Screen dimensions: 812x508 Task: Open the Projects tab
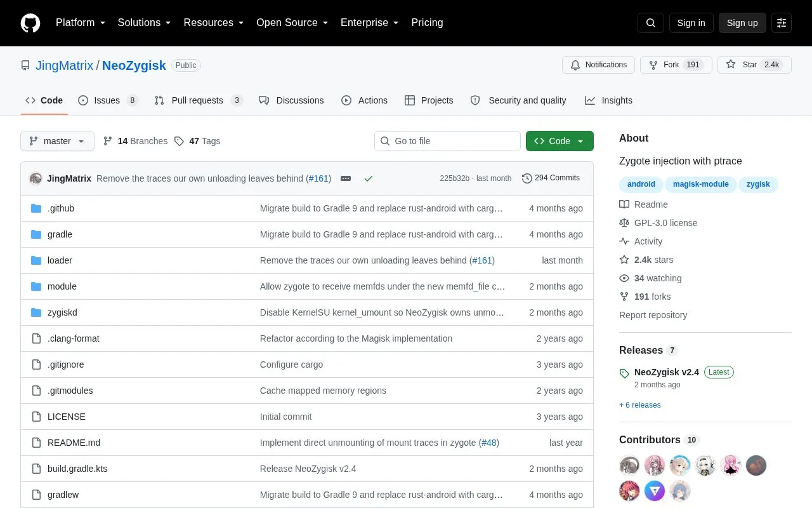pyautogui.click(x=429, y=100)
